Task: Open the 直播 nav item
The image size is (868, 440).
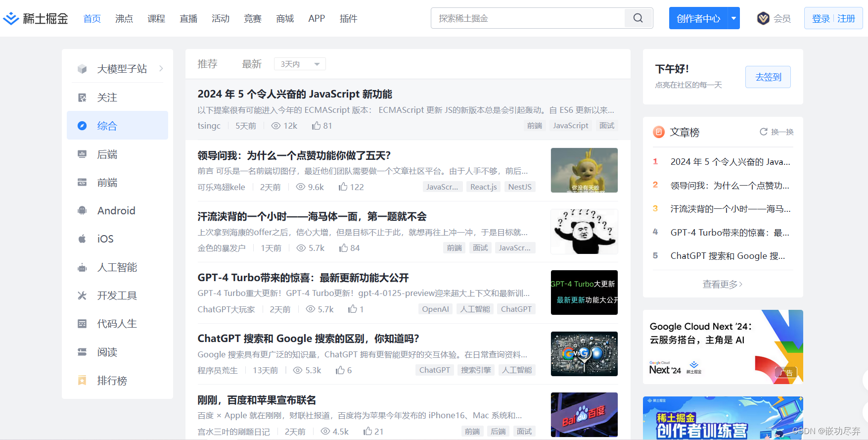Action: click(x=188, y=18)
